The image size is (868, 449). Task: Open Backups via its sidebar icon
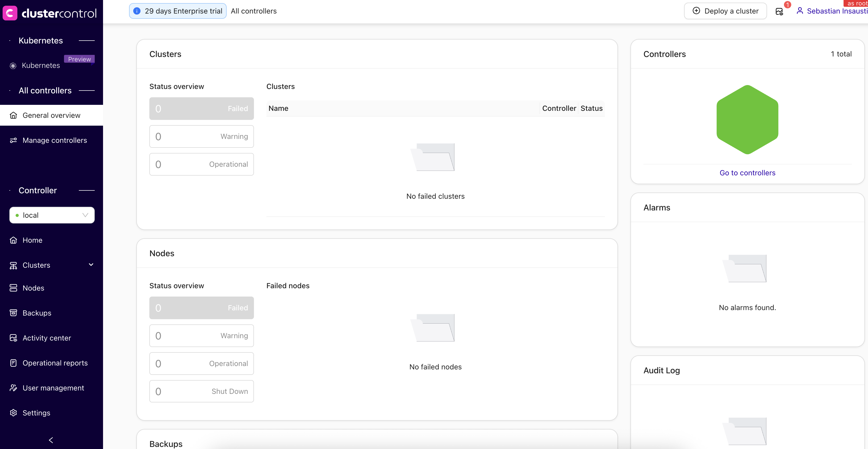point(13,313)
